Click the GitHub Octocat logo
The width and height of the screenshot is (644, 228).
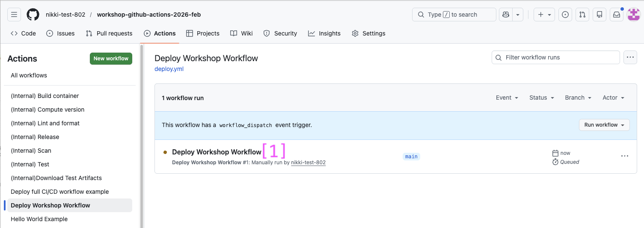coord(33,15)
